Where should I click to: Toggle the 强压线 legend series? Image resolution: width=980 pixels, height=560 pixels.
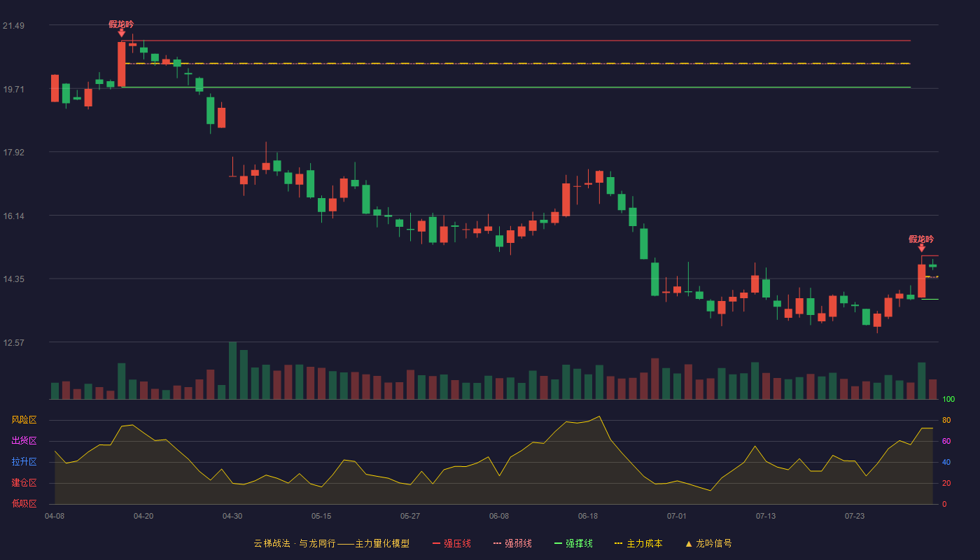point(451,543)
